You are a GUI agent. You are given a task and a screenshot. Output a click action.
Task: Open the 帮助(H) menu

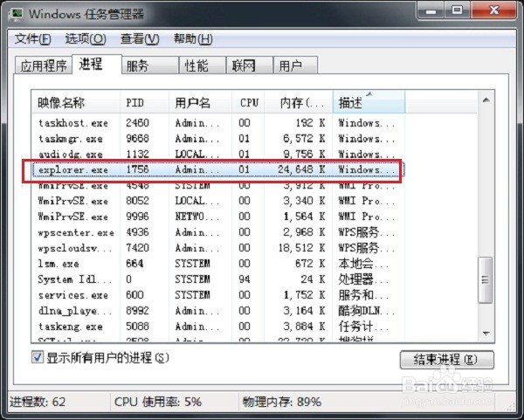(x=193, y=39)
